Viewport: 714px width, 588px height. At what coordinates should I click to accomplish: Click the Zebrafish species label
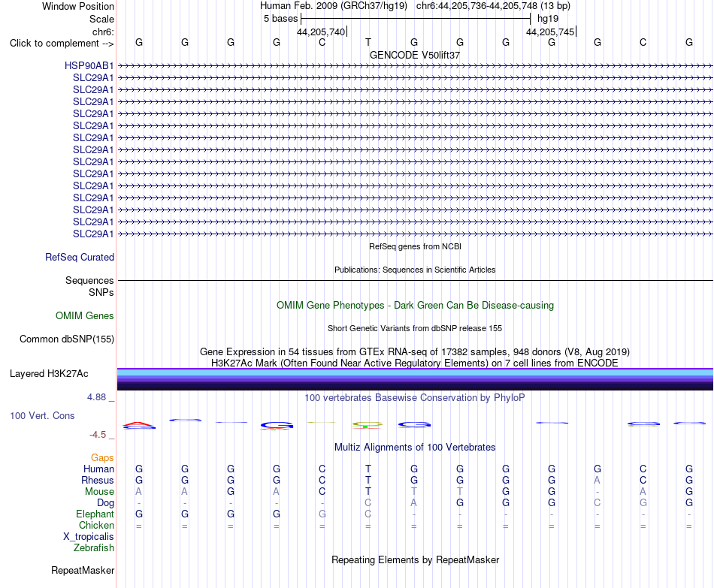point(94,548)
